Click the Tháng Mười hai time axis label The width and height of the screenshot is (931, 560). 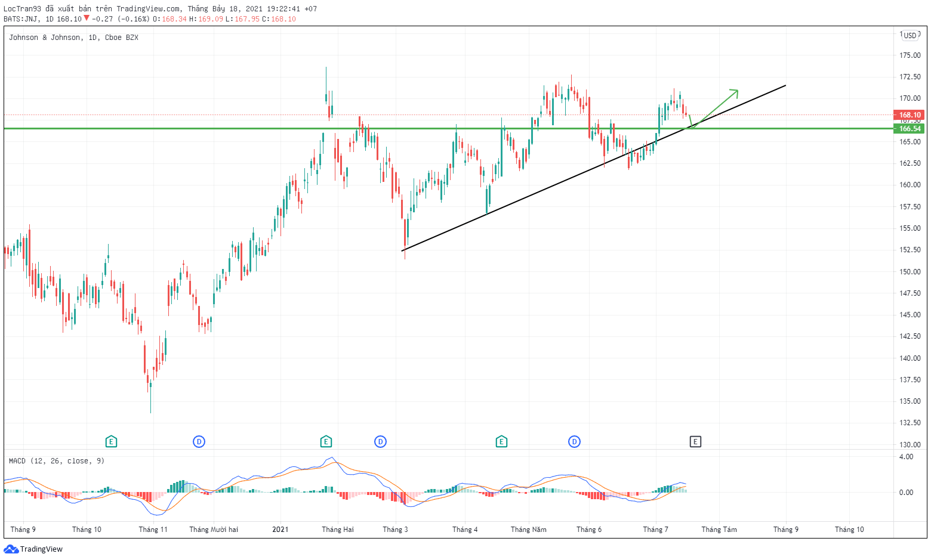point(214,530)
